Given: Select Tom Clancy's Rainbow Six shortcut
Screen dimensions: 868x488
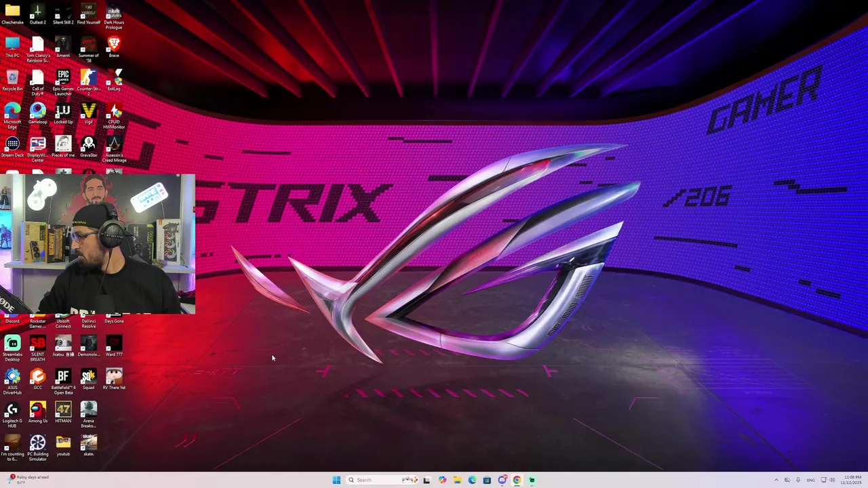Looking at the screenshot, I should 37,49.
